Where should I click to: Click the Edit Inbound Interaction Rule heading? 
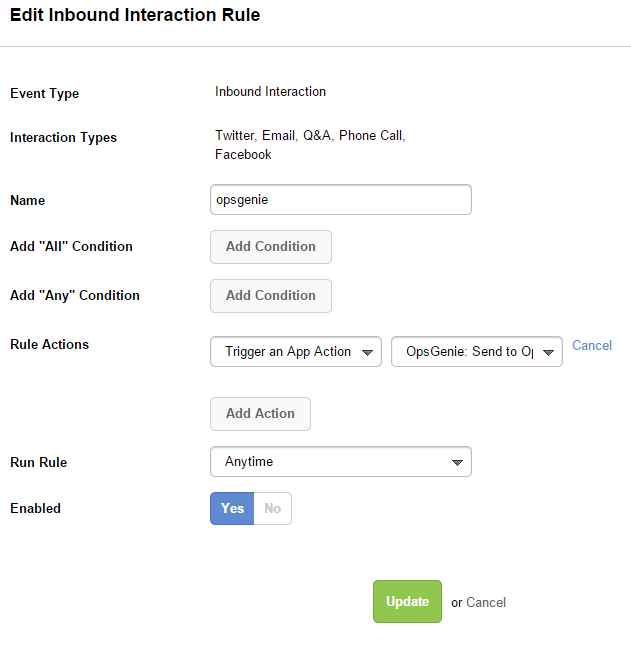tap(135, 16)
